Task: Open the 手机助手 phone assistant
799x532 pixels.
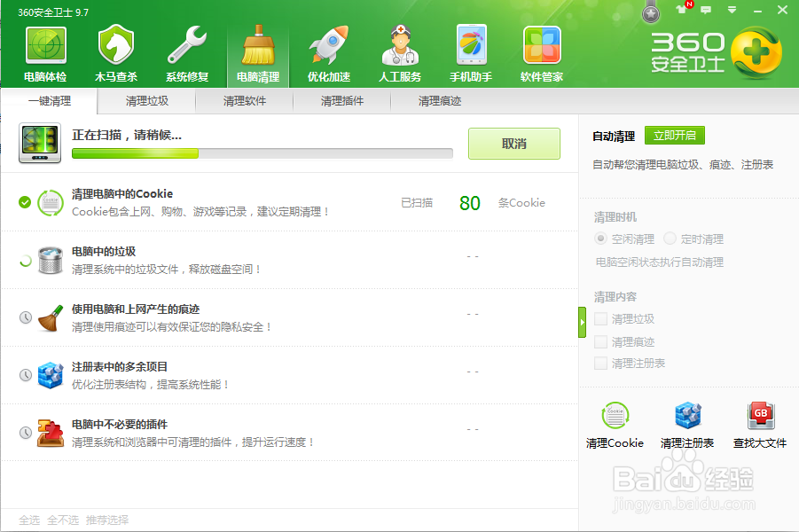Action: click(x=471, y=51)
